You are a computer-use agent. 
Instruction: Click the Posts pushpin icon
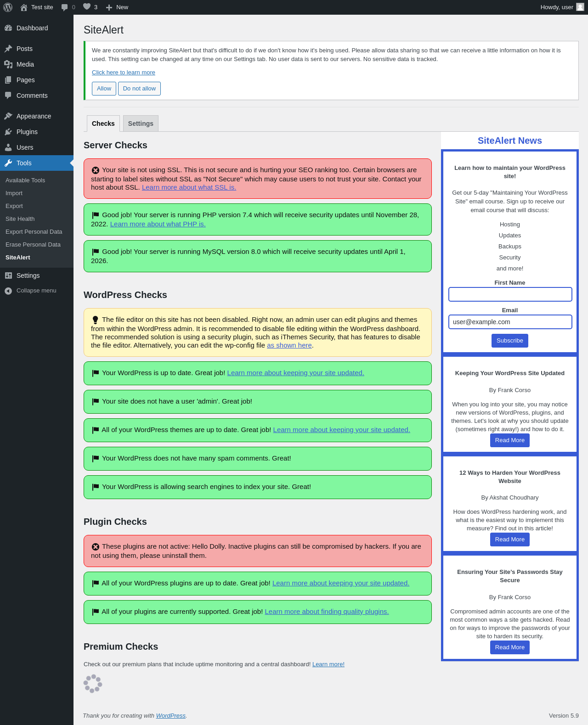point(8,49)
